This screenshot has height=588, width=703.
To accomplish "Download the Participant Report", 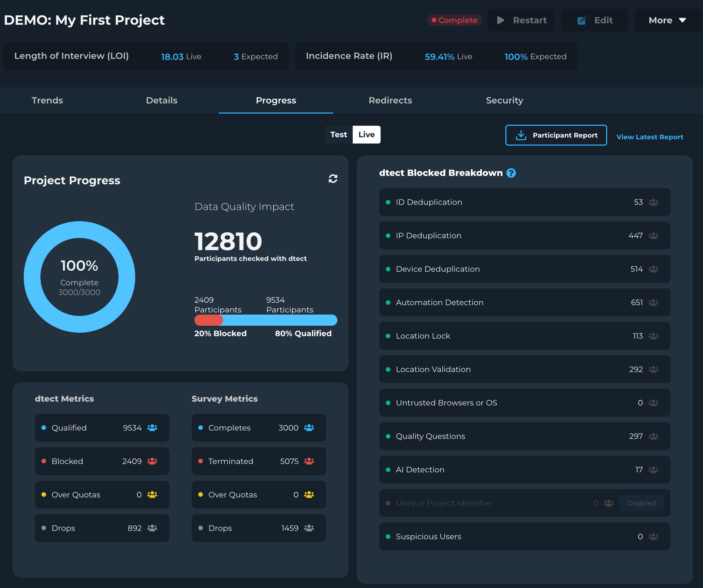I will (556, 135).
